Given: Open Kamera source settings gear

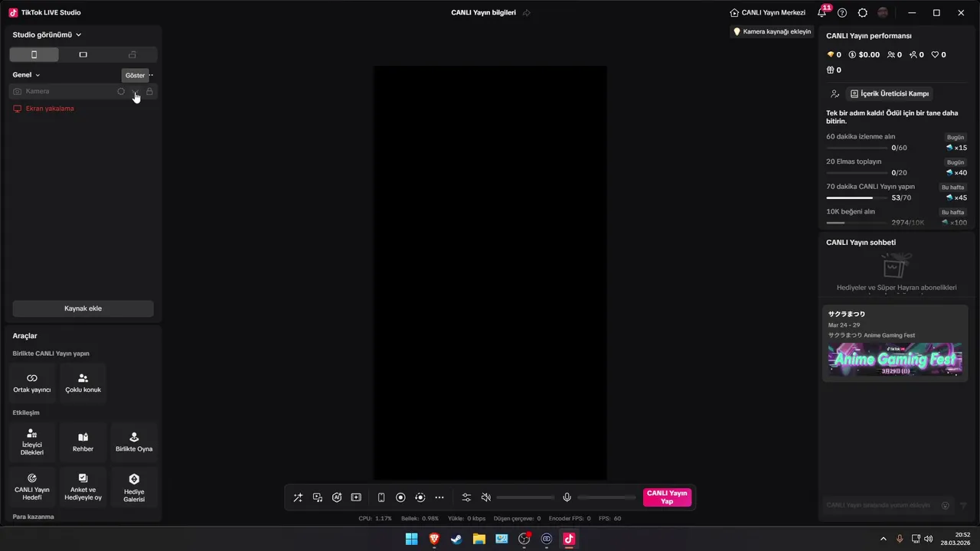Looking at the screenshot, I should 121,91.
